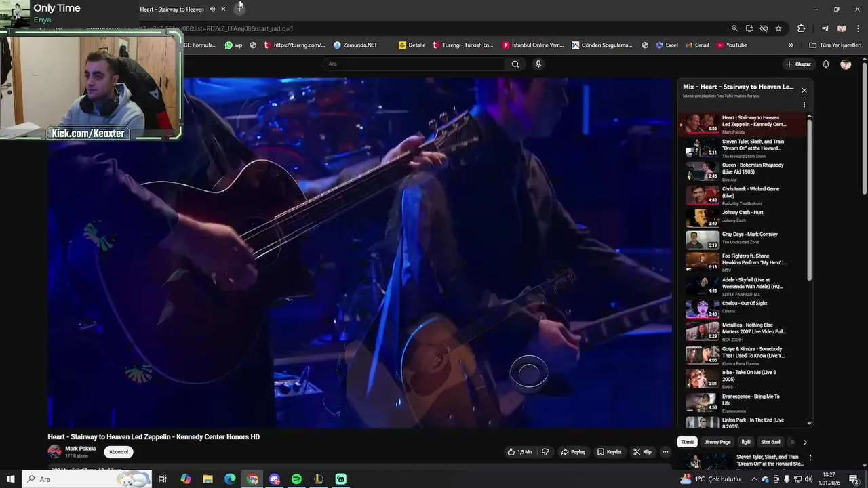Click the YouTube search magnifier button
This screenshot has width=868, height=488.
coord(515,64)
